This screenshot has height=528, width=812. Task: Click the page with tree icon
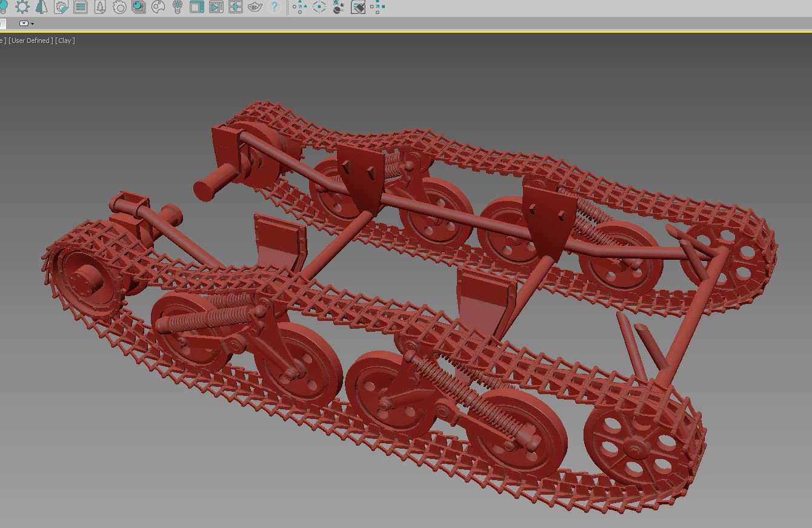click(x=100, y=7)
